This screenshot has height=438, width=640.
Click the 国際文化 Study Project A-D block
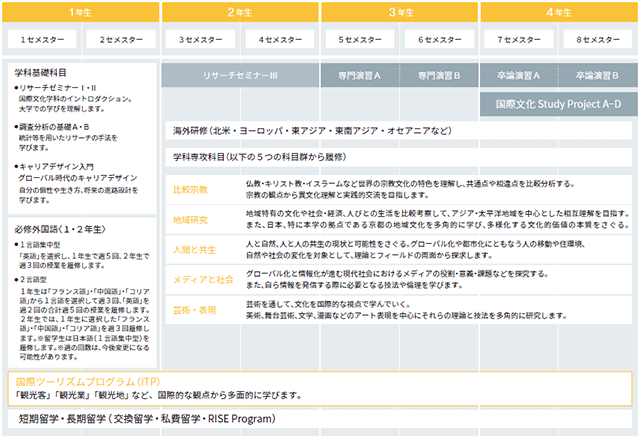pos(559,104)
